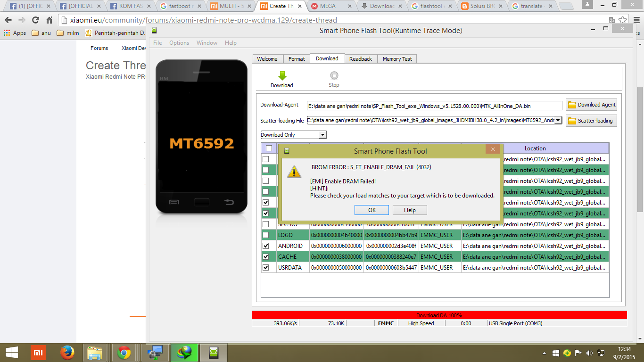Click the red 'Download DA 100%' progress bar
This screenshot has height=362, width=644.
(x=439, y=315)
